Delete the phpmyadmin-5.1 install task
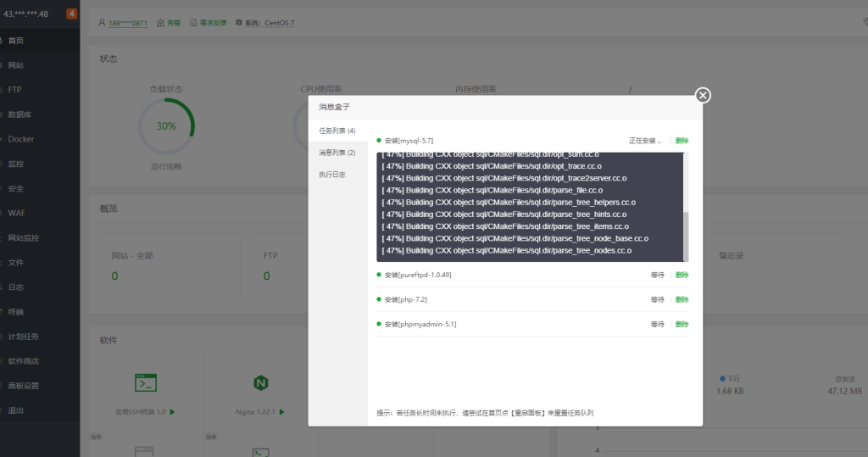Screen dimensions: 868x457 coord(682,324)
